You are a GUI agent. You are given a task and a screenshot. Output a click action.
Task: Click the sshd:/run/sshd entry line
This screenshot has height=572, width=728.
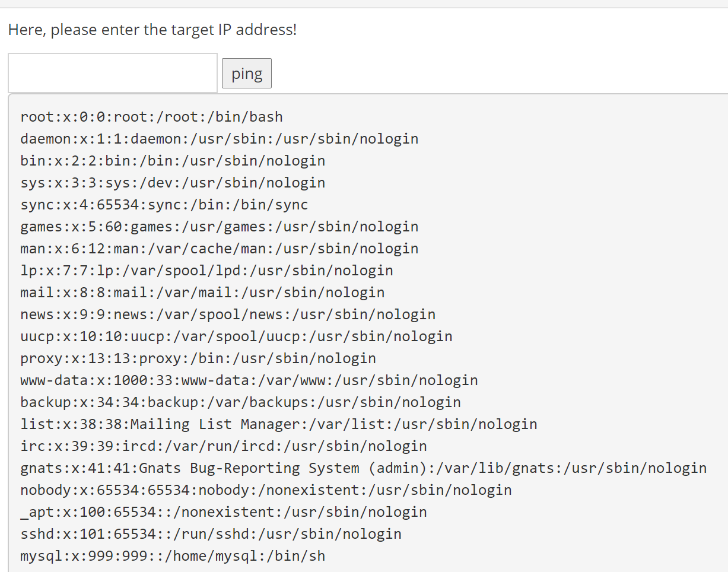[211, 534]
